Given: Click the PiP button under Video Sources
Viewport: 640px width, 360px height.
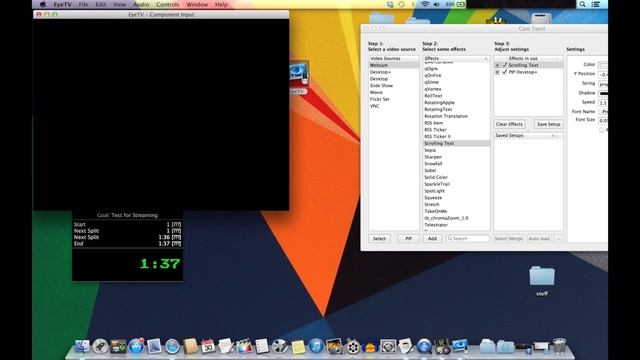Looking at the screenshot, I should tap(409, 238).
